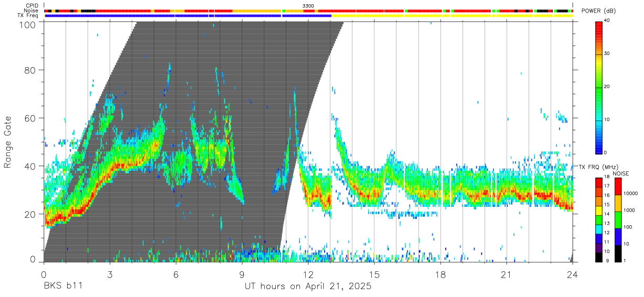Viewport: 644px width, 297px height.
Task: Click noise legend value '10000'
Action: point(630,193)
